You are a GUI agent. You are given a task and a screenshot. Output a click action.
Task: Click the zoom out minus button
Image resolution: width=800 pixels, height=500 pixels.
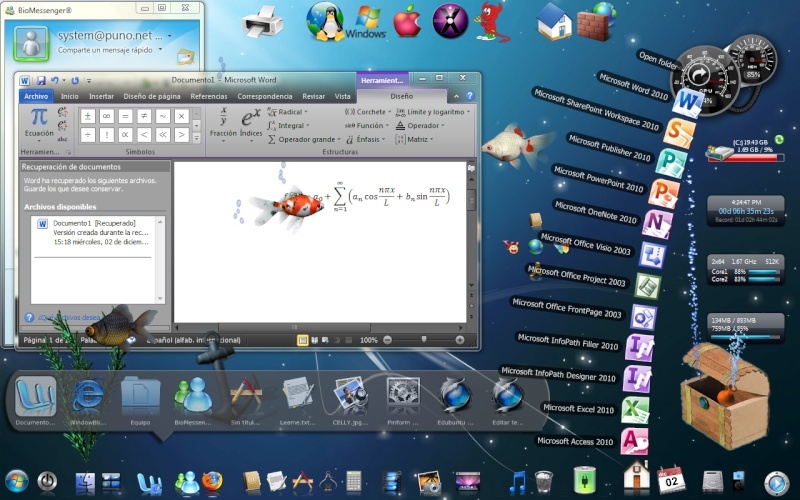pos(387,340)
